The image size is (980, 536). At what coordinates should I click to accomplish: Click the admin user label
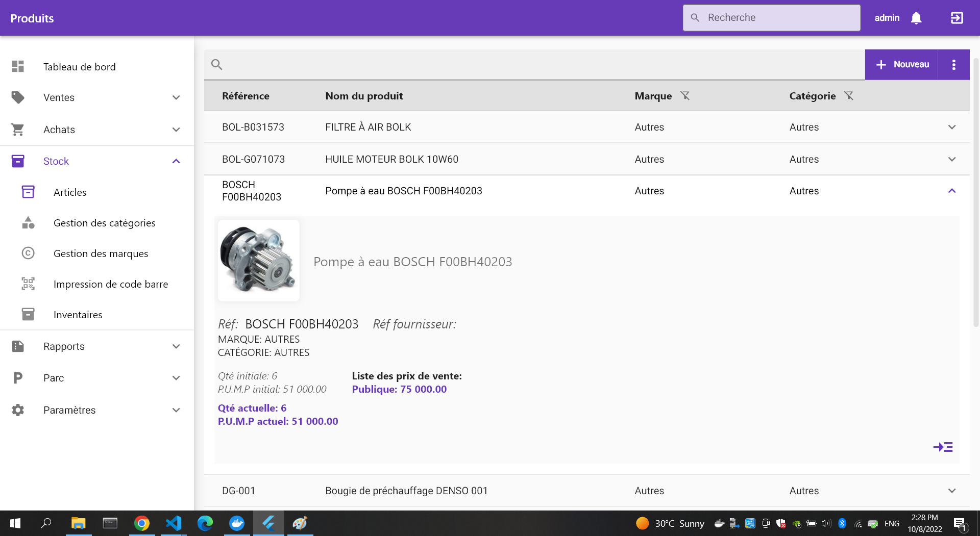887,18
